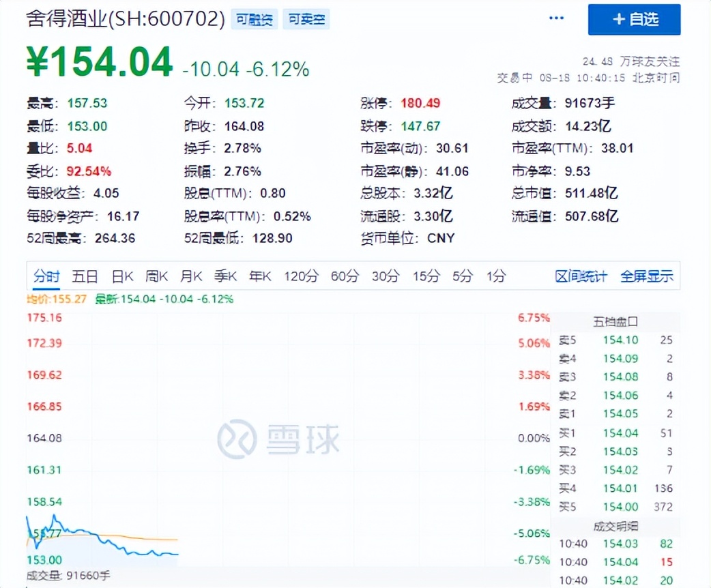Screen dimensions: 711x588
Task: Click the 52周最高 value 264.36
Action: tap(115, 238)
